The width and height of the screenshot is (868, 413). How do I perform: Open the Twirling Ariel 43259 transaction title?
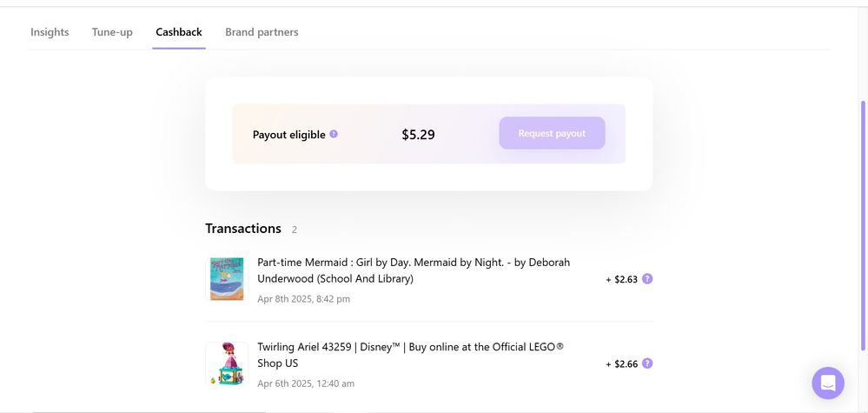410,355
